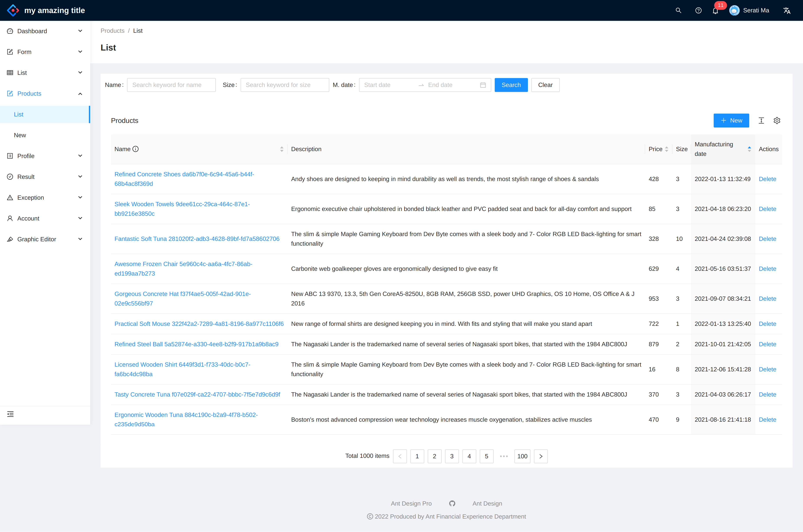The image size is (803, 532).
Task: Click the help question mark icon
Action: [698, 10]
